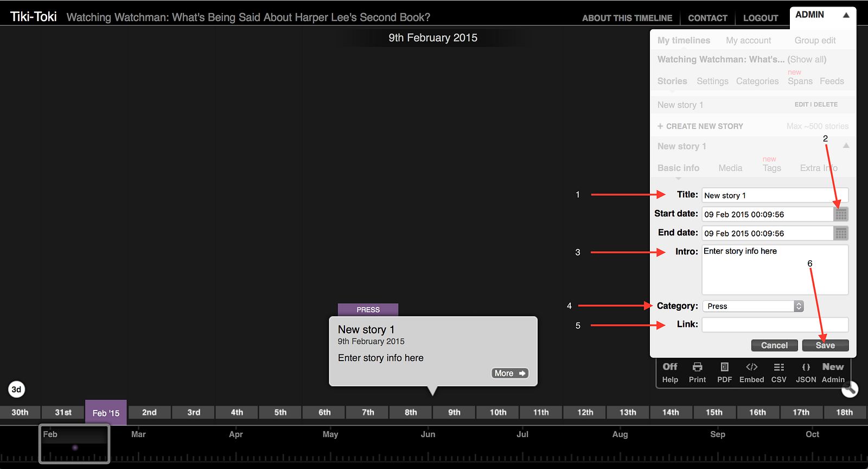868x469 pixels.
Task: Click the New story 1 card title
Action: tap(366, 330)
